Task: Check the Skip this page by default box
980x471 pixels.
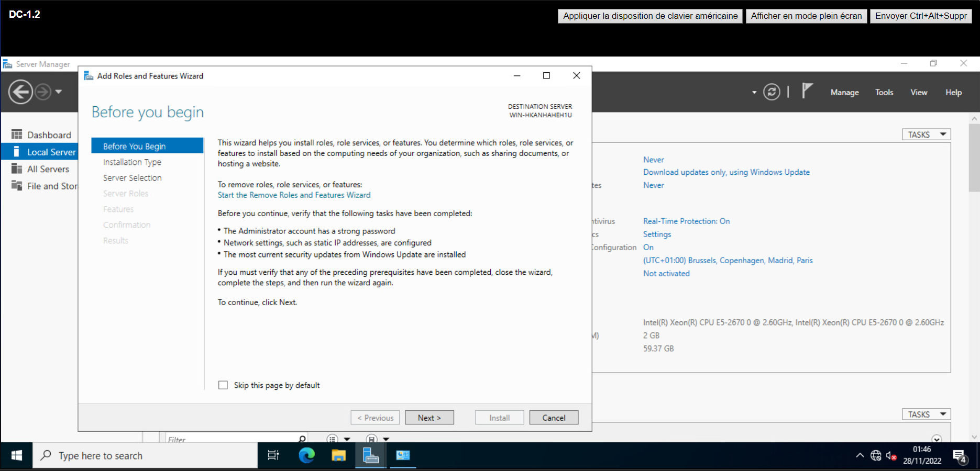Action: [223, 385]
